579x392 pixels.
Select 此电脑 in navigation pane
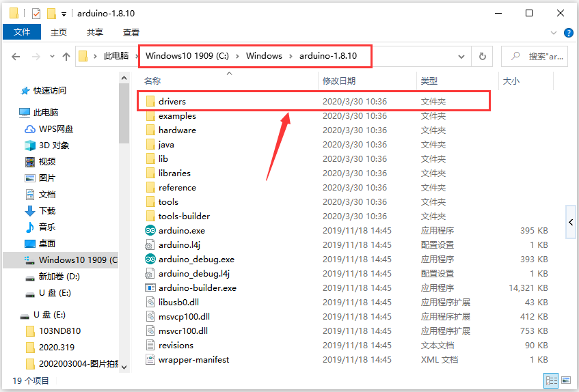pos(45,113)
